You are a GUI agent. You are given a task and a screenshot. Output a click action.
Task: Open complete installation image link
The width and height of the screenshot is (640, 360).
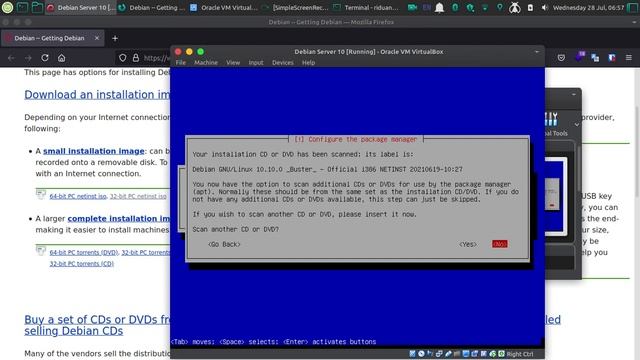[118, 219]
